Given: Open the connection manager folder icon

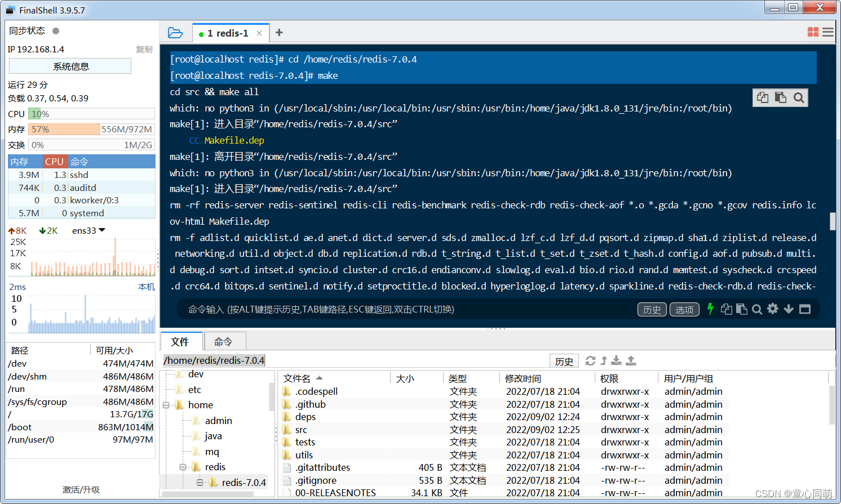Looking at the screenshot, I should 175,33.
